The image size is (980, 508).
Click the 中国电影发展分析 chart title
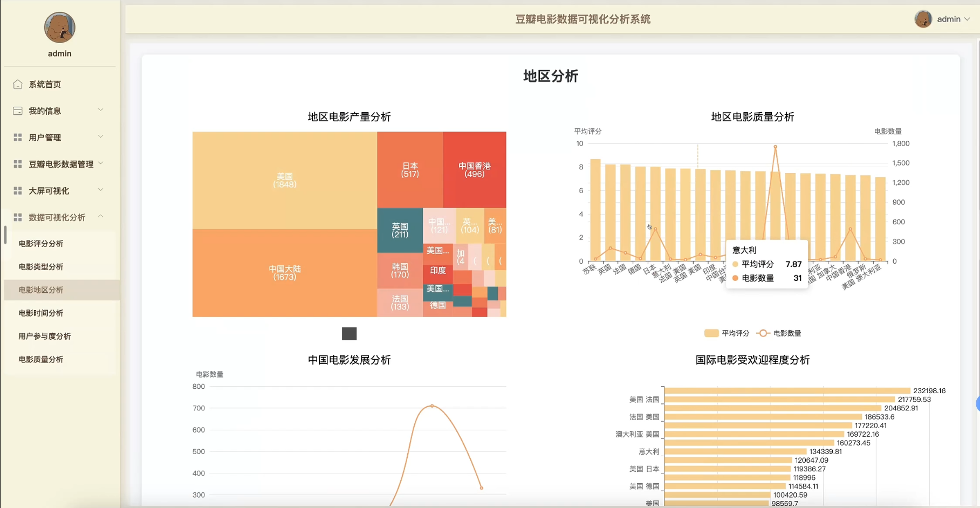[x=349, y=360]
